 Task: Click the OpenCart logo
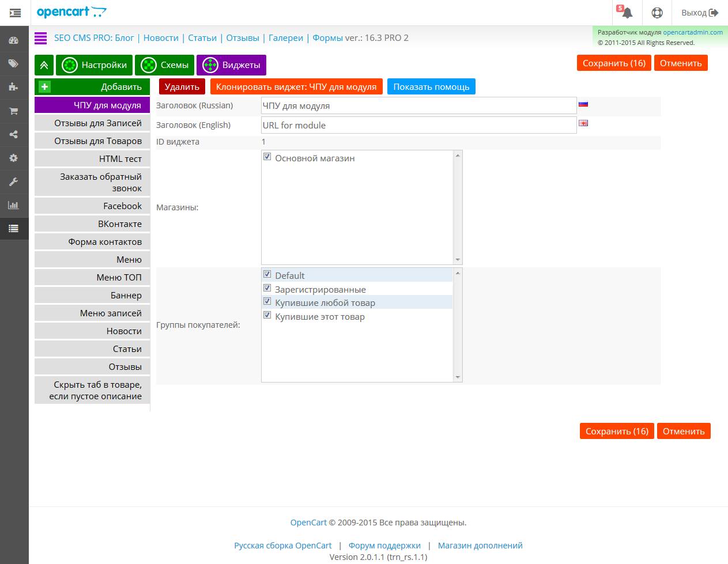pyautogui.click(x=71, y=12)
